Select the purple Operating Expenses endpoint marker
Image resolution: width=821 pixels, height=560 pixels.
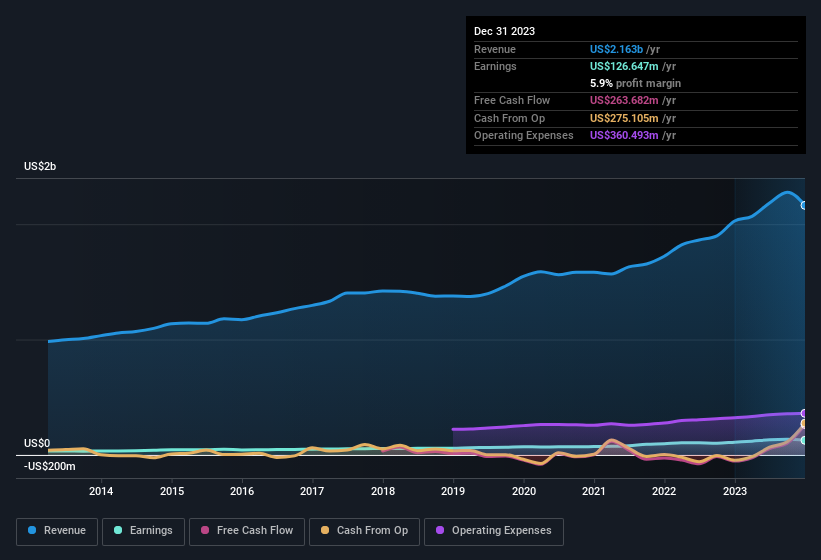point(804,413)
